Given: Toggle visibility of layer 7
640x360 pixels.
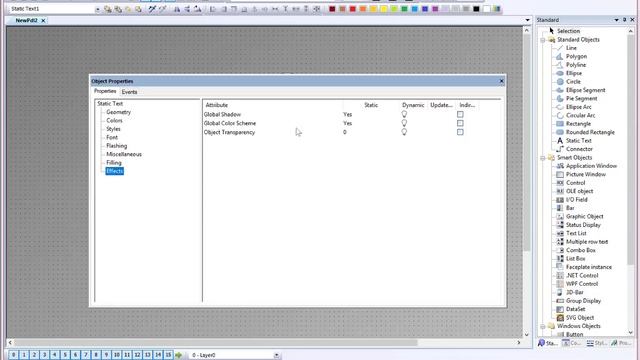Looking at the screenshot, I should (x=86, y=355).
